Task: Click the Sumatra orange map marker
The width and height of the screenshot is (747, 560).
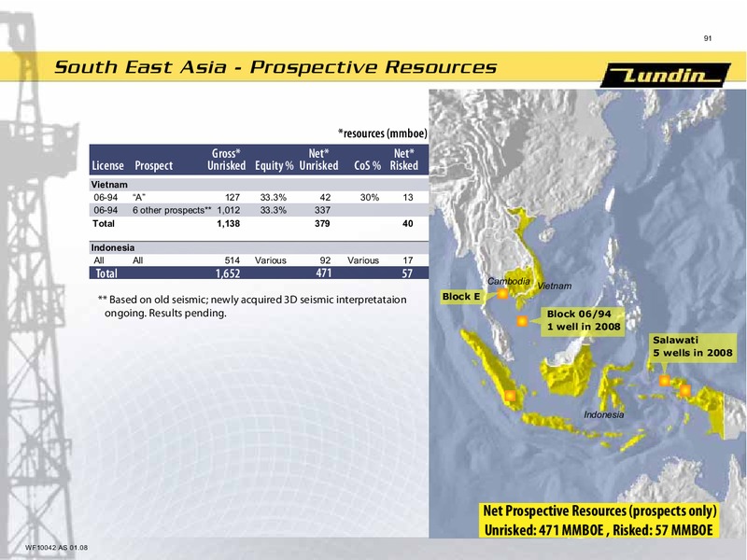Action: pos(510,396)
